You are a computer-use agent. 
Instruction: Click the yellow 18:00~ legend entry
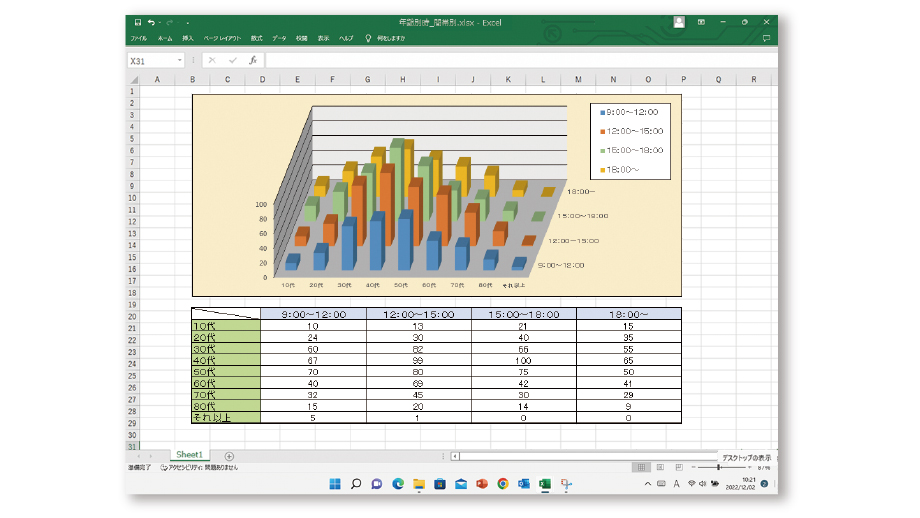click(620, 170)
